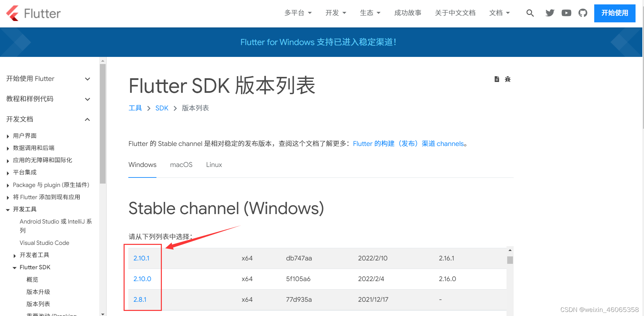Click commit hash 77d935a cell
The width and height of the screenshot is (644, 316).
(x=299, y=299)
